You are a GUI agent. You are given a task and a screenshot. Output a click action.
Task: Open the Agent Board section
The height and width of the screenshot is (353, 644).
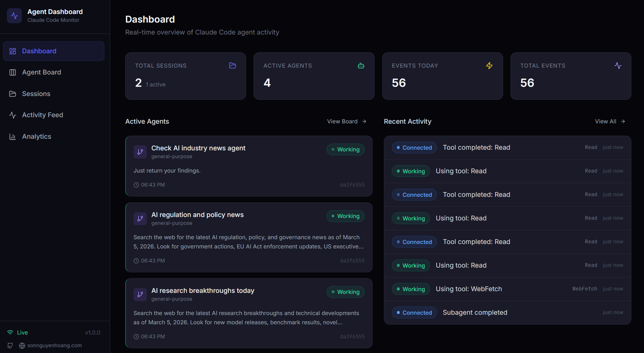click(41, 72)
